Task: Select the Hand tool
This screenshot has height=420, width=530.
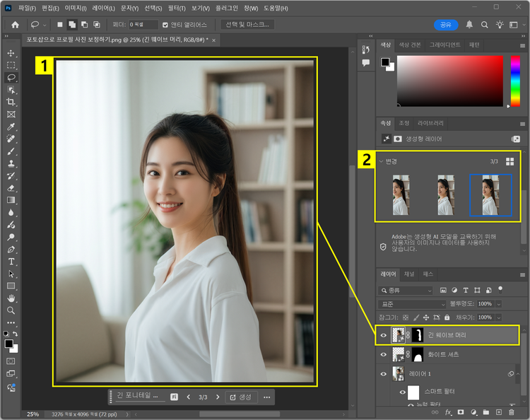Action: tap(11, 298)
